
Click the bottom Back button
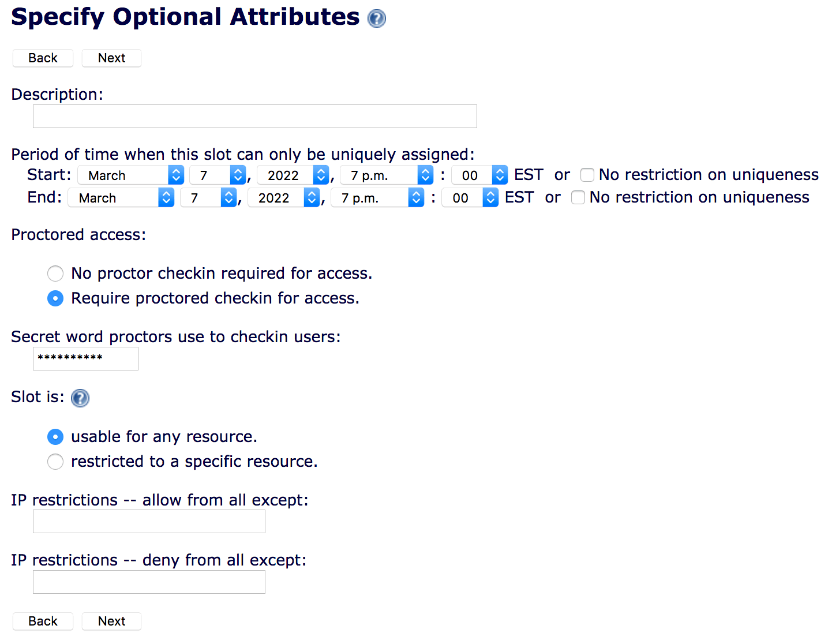pos(43,621)
